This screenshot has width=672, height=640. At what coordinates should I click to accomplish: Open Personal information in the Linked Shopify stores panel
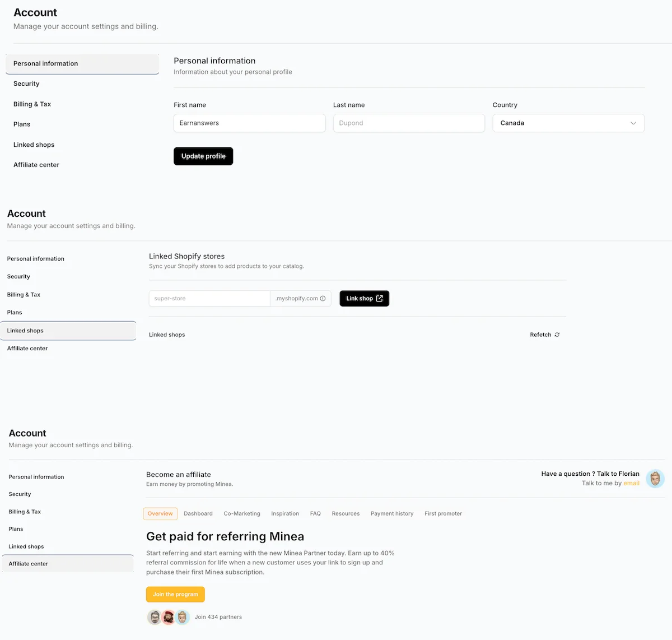[x=35, y=259]
